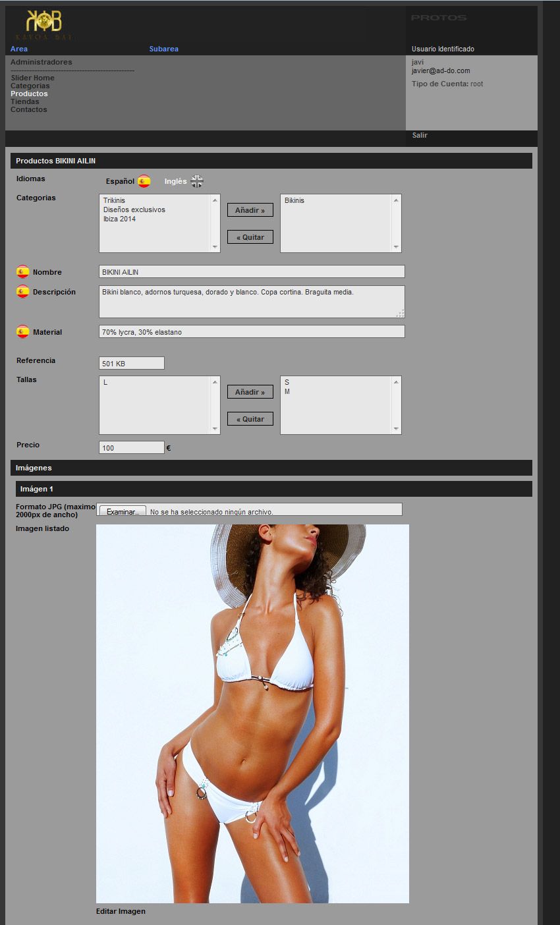This screenshot has width=560, height=925.
Task: Click Spanish flag next to Nombre
Action: click(23, 271)
